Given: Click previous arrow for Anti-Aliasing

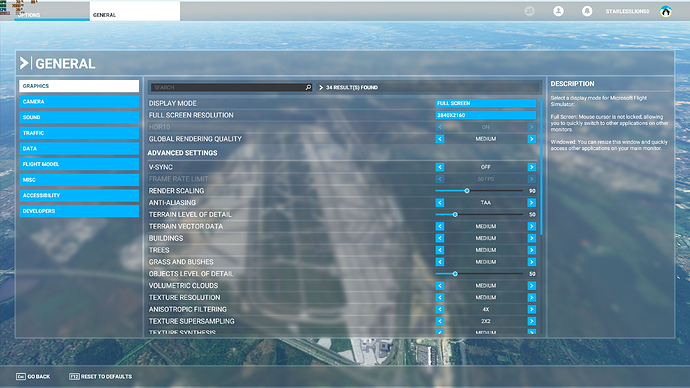Looking at the screenshot, I should click(440, 203).
